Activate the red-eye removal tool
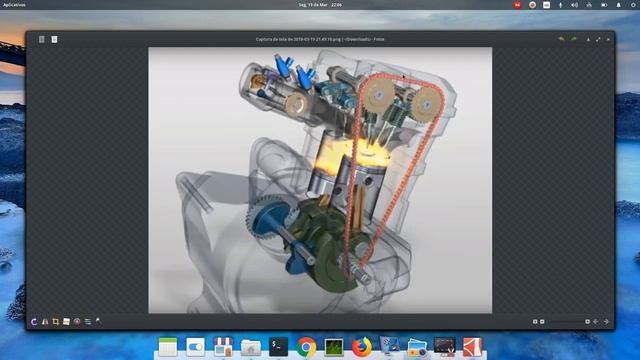640x360 pixels. pos(77,322)
